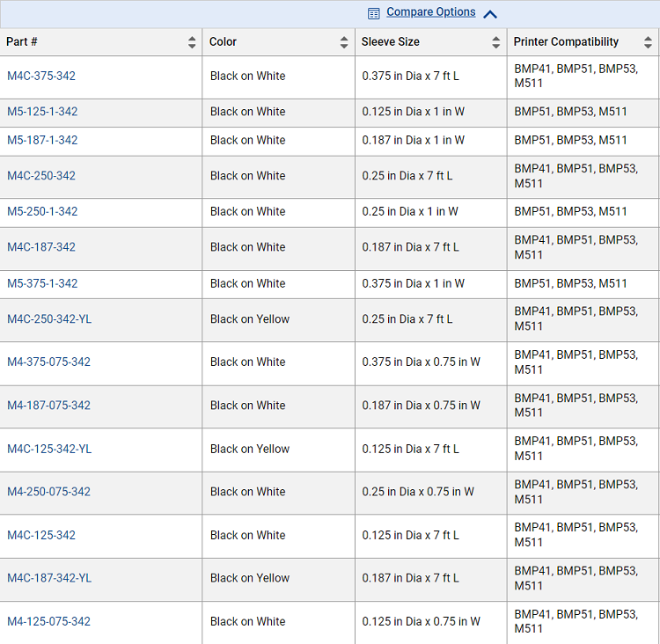The height and width of the screenshot is (644, 660).
Task: Click the Compare Options table icon
Action: pos(373,14)
